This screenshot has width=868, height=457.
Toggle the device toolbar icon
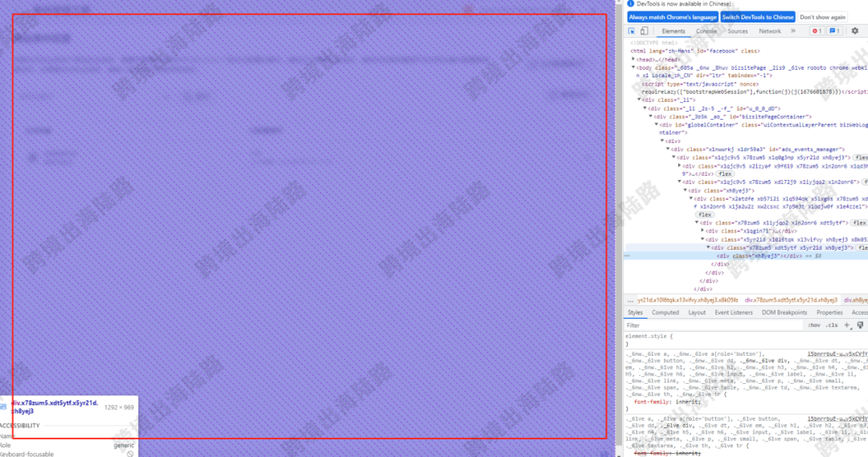[x=644, y=31]
